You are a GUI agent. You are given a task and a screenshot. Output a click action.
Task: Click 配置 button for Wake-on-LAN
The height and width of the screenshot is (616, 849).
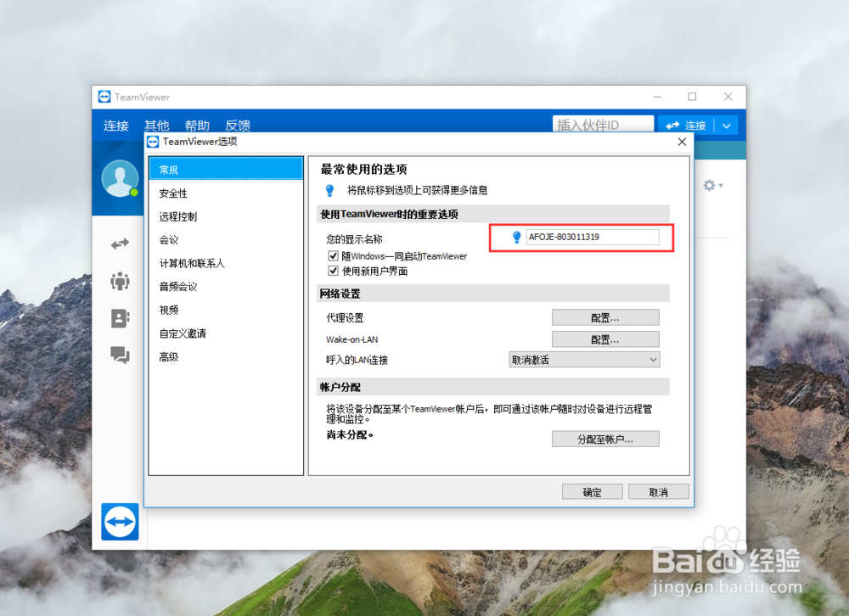point(605,339)
